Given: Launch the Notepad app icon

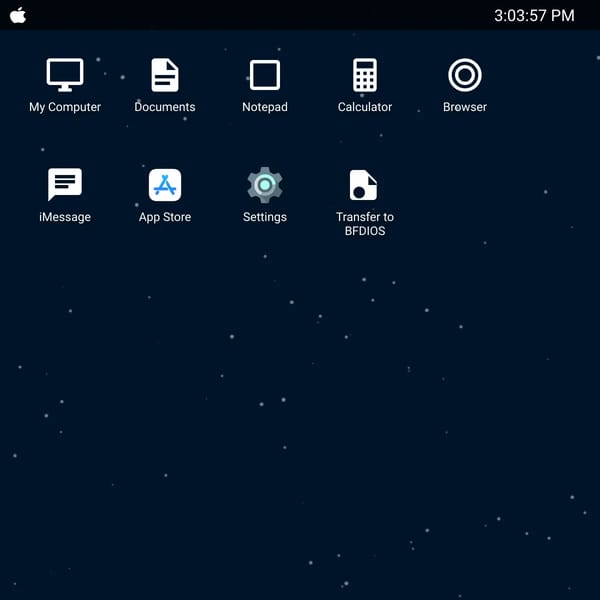Looking at the screenshot, I should coord(264,75).
